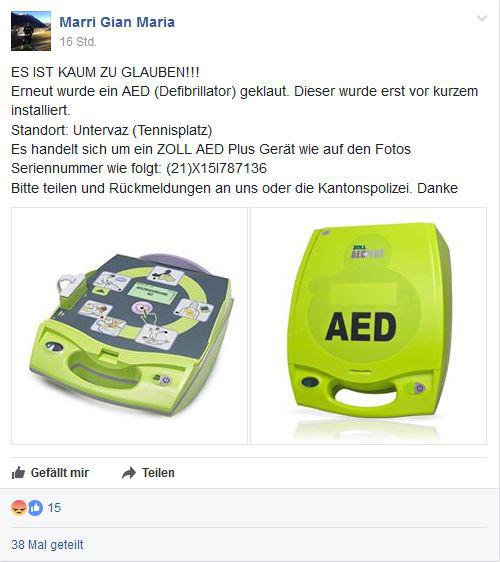Click the angry reaction emoji

coord(19,508)
